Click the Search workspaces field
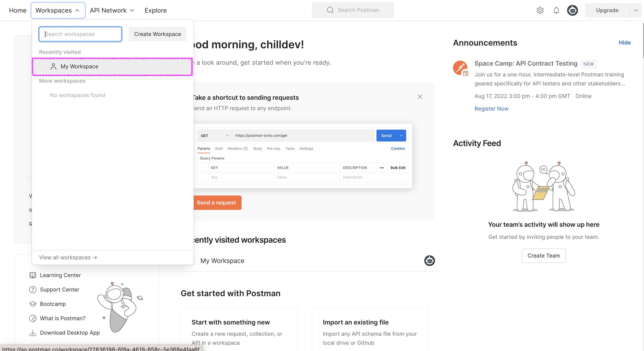Image resolution: width=644 pixels, height=351 pixels. coord(80,34)
